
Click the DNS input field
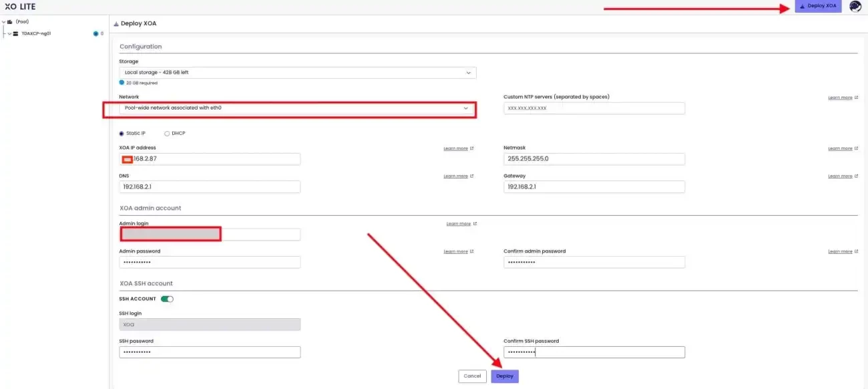[210, 187]
